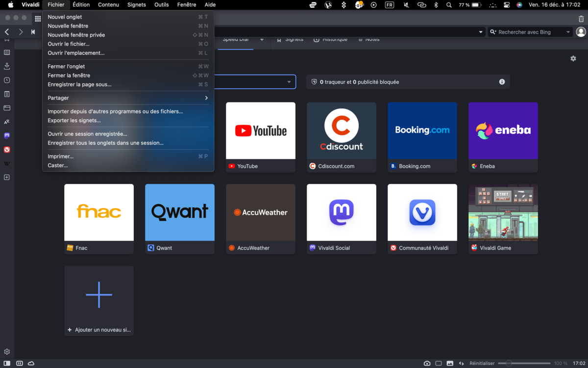The height and width of the screenshot is (368, 588).
Task: Open the Édition menu
Action: tap(81, 5)
